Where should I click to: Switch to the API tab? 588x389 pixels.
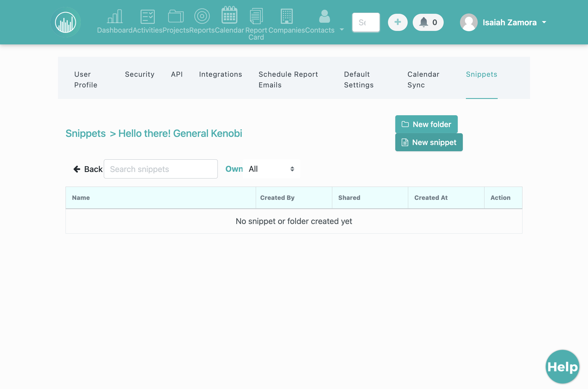coord(177,74)
